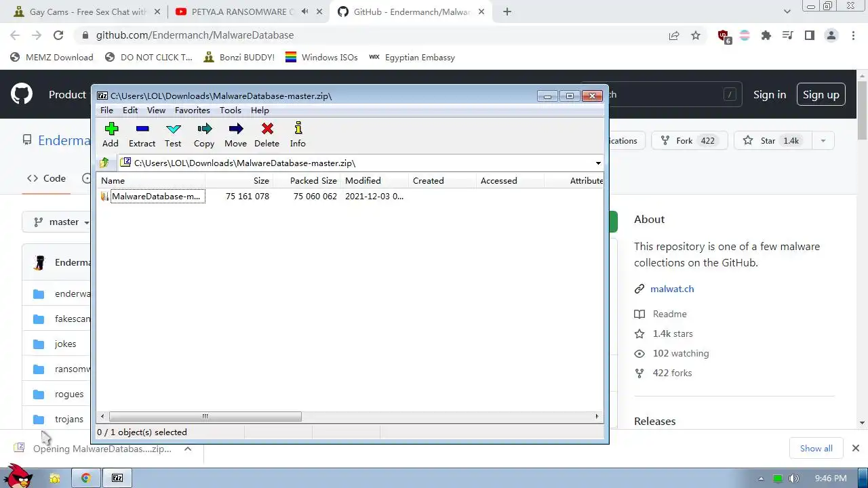Click the GitHub Sign up button
The height and width of the screenshot is (488, 868).
click(x=821, y=95)
